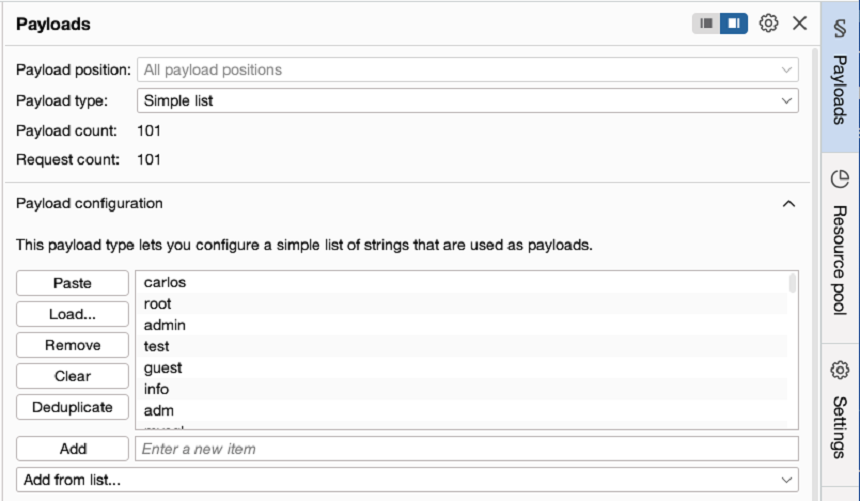Open the Payload type dropdown
Image resolution: width=860 pixels, height=501 pixels.
click(x=466, y=101)
